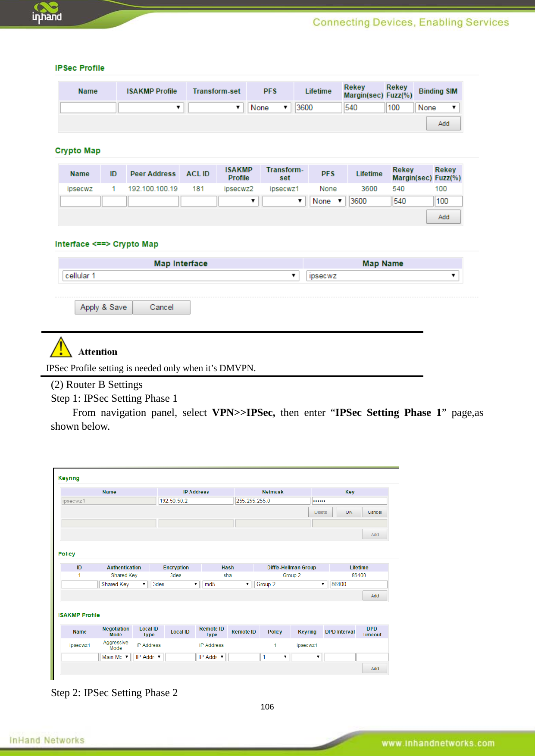
Task: Click Interface <==> Crypto Map heading
Action: coord(106,244)
